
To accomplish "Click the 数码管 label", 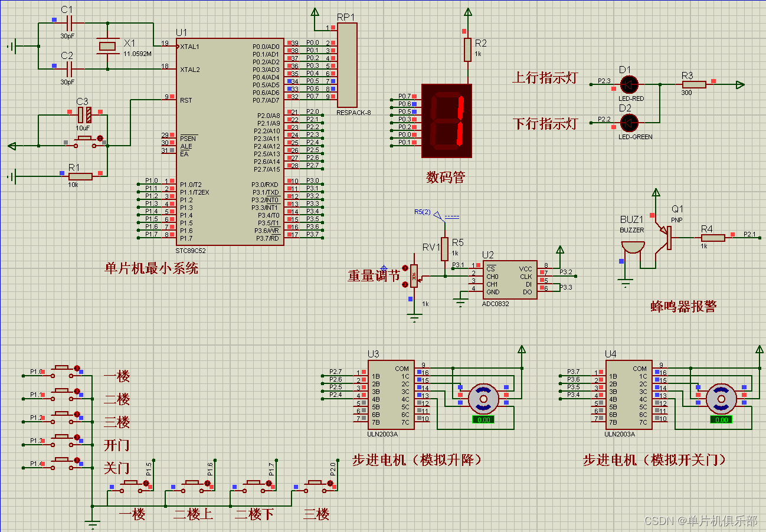I will pos(446,177).
